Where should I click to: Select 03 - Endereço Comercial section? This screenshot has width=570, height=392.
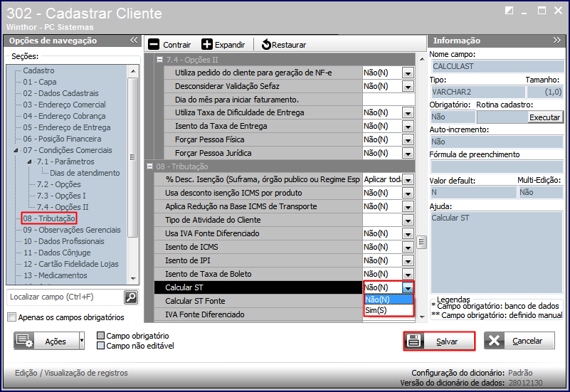click(x=64, y=105)
